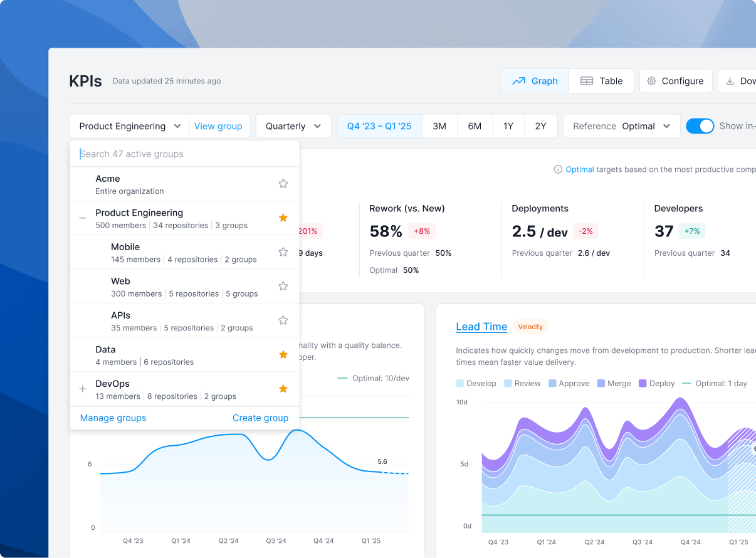Viewport: 756px width, 558px height.
Task: Toggle Deploy series in Lead Time legend
Action: tap(656, 383)
